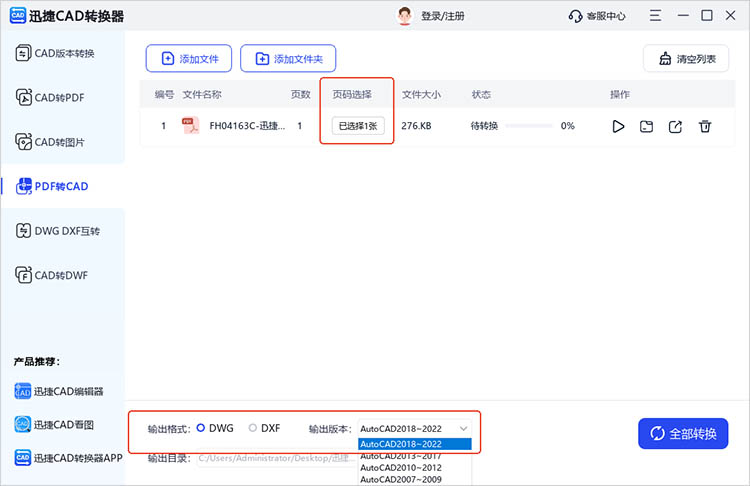Click the 添加文件 button
This screenshot has width=750, height=486.
(189, 58)
